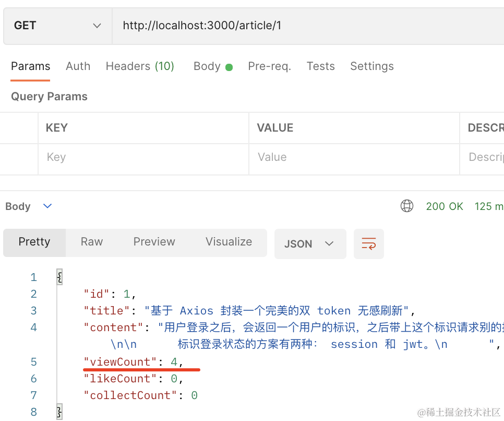The height and width of the screenshot is (421, 504).
Task: Click the 200 OK status label
Action: tap(444, 206)
